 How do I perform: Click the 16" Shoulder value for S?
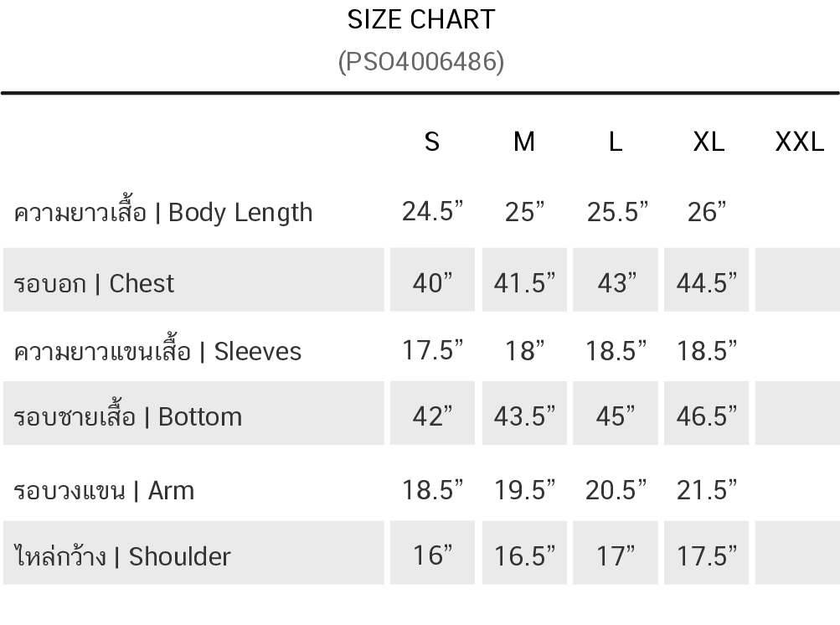tap(432, 555)
